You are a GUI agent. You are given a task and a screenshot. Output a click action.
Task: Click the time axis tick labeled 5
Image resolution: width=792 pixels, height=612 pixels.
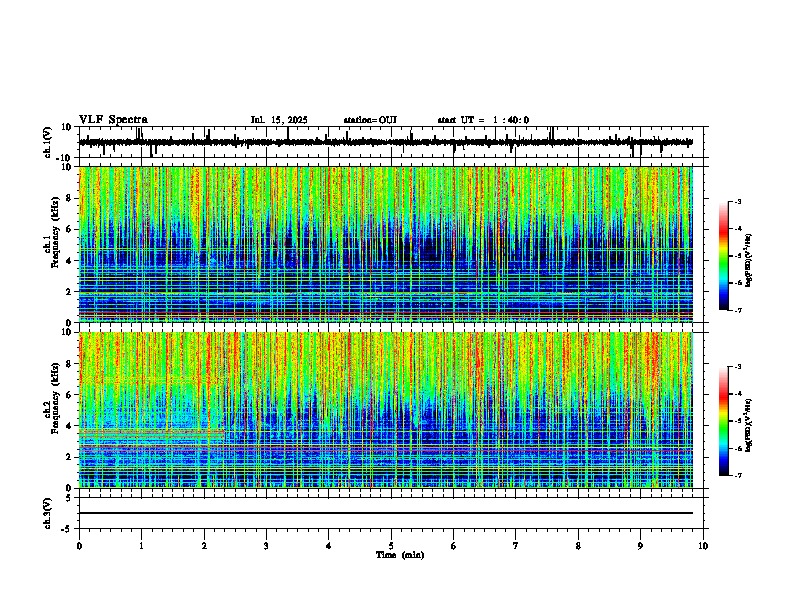click(391, 546)
